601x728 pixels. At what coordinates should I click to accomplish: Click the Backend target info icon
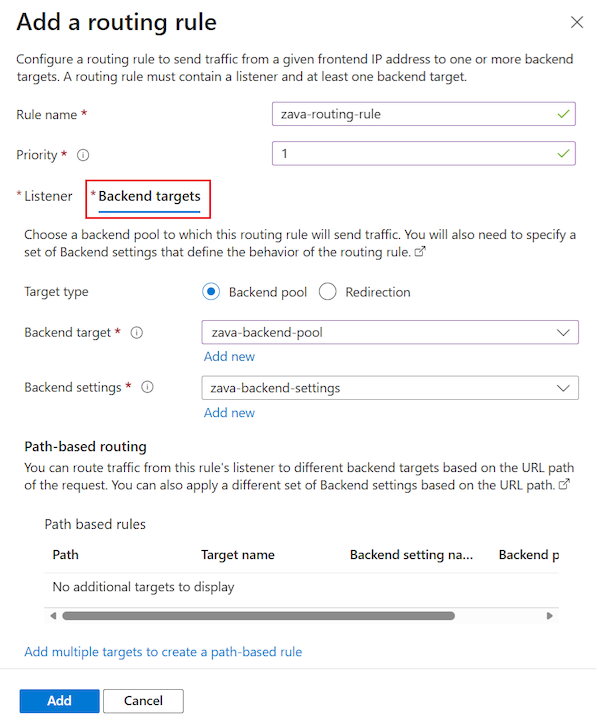[136, 332]
